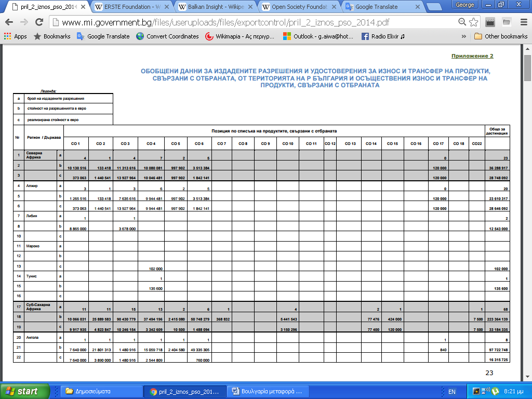
Task: Click the Либия row label
Action: tap(32, 216)
